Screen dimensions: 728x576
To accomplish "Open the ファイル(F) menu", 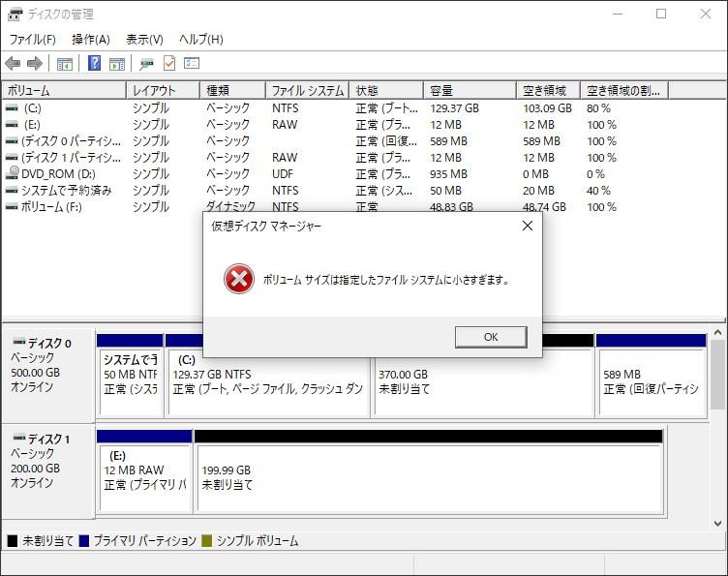I will pyautogui.click(x=33, y=40).
